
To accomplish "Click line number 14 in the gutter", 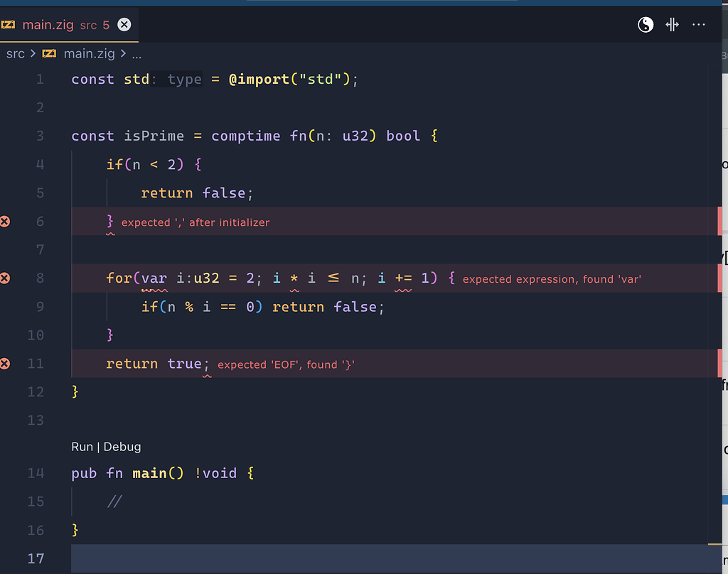I will [x=36, y=473].
